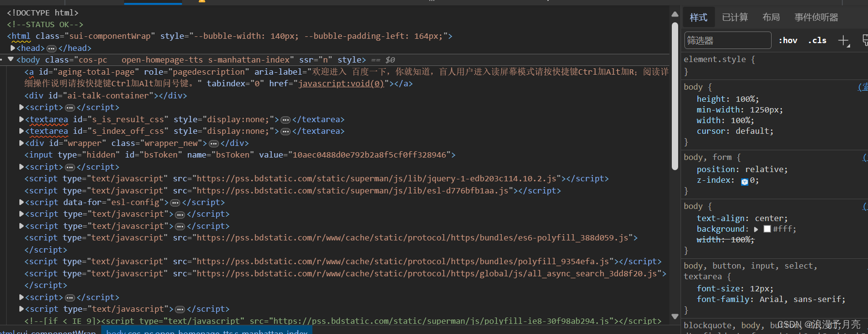Click ellipsis badge in s_index_off_css textarea
This screenshot has width=868, height=334.
(286, 131)
